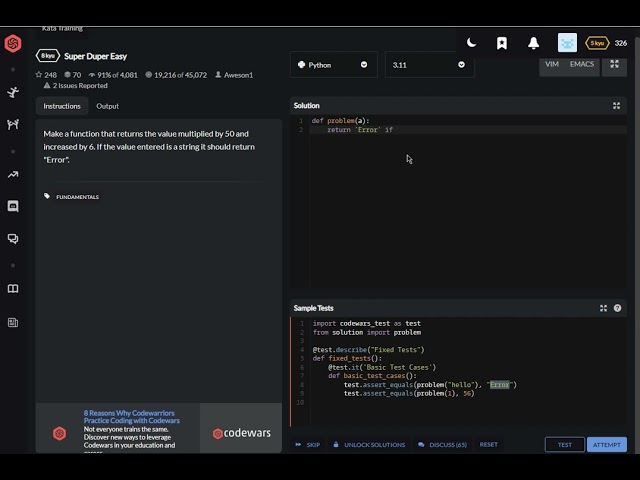Open the '8 Reasons Why Codewarriors' ad link
Image resolution: width=640 pixels, height=480 pixels.
click(131, 417)
